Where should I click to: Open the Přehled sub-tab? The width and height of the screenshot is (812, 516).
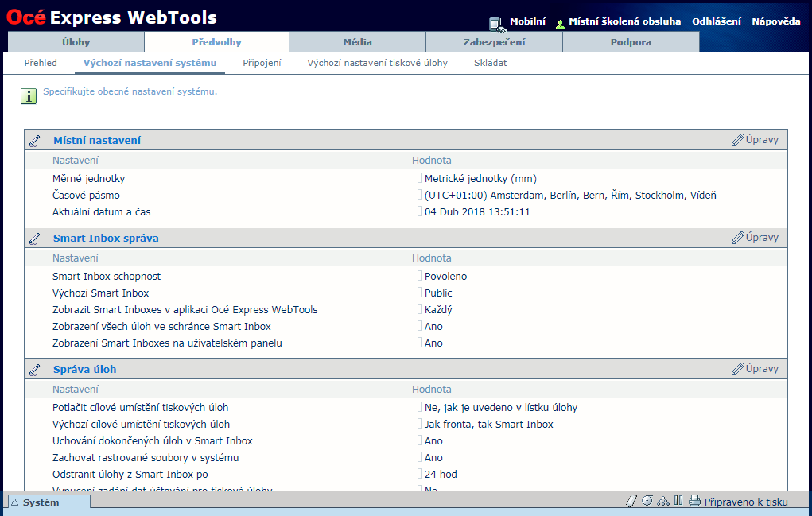41,63
